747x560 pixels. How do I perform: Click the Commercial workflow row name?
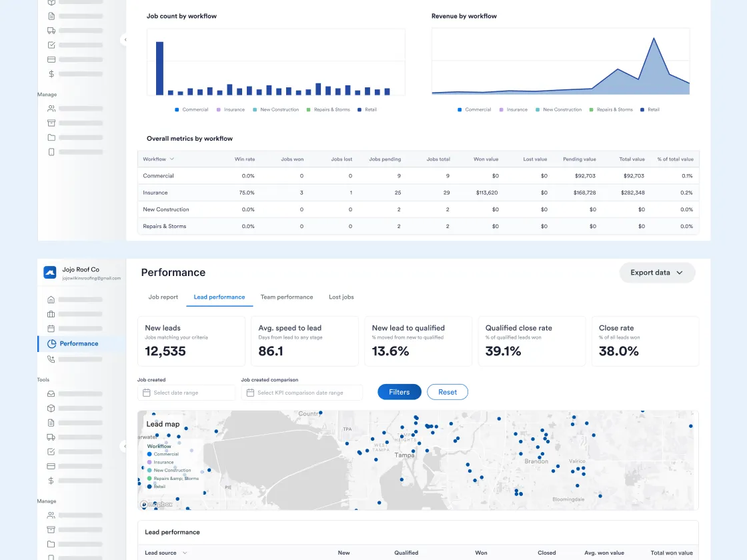(x=158, y=176)
